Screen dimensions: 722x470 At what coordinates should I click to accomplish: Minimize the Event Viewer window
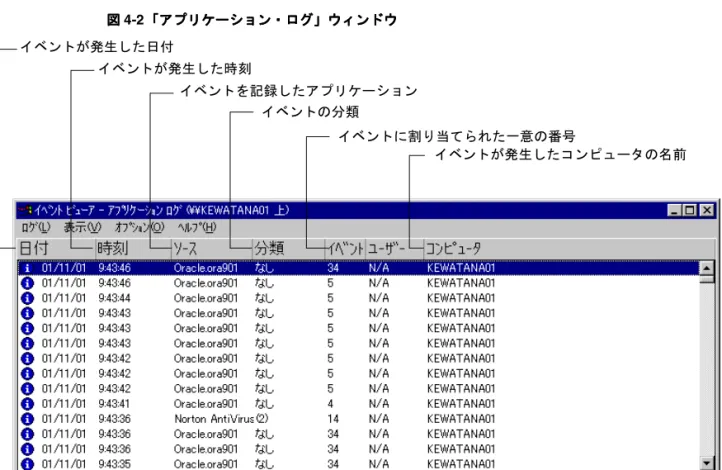point(675,210)
